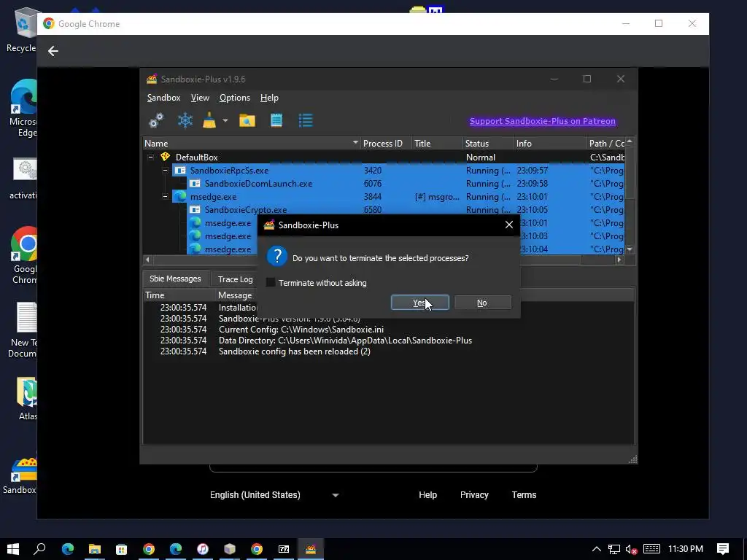Click the Message column header
Image resolution: width=747 pixels, height=560 pixels.
click(x=235, y=295)
